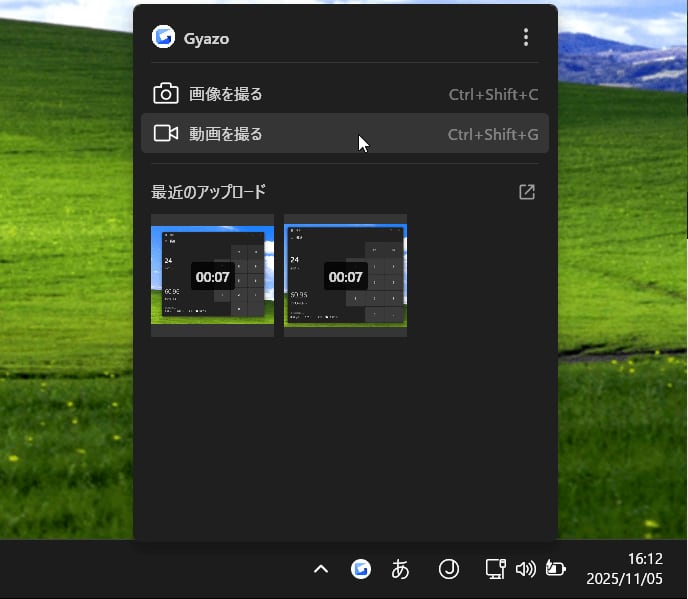Screen dimensions: 688x599
Task: Select the 画像を撮る menu entry
Action: 226,95
